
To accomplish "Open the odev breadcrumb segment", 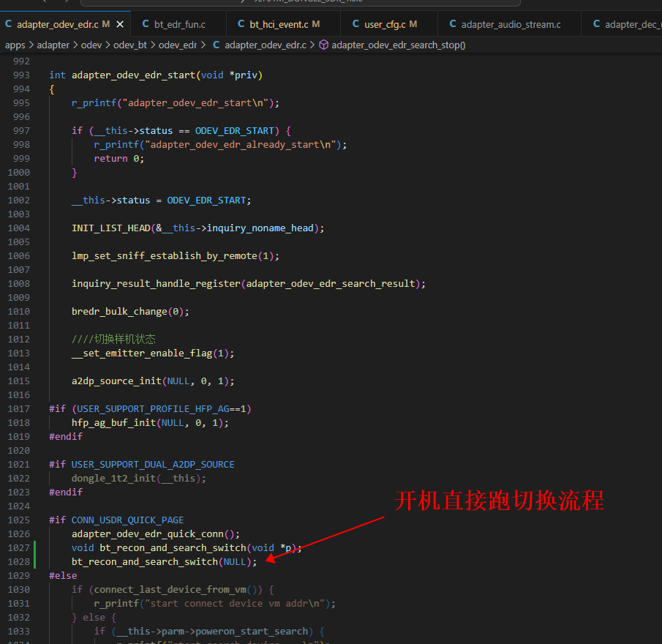I will click(91, 45).
